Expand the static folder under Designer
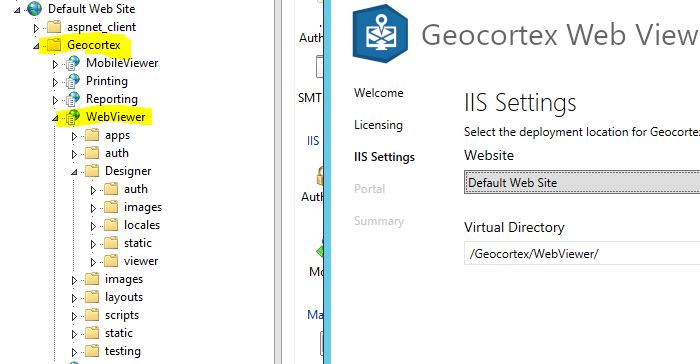Viewport: 700px width, 364px height. point(93,244)
